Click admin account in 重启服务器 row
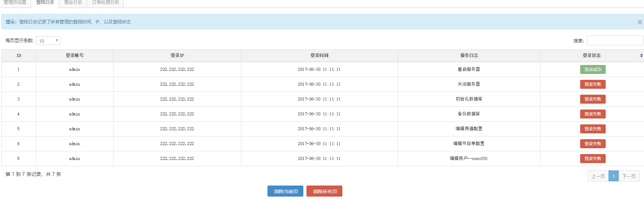Viewport: 644px width, 199px height. (x=75, y=69)
